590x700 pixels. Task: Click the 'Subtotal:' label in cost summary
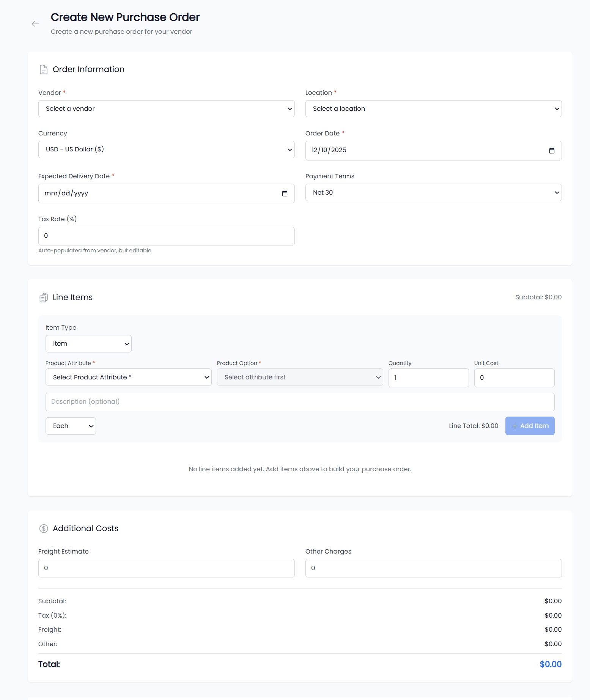[x=52, y=601]
